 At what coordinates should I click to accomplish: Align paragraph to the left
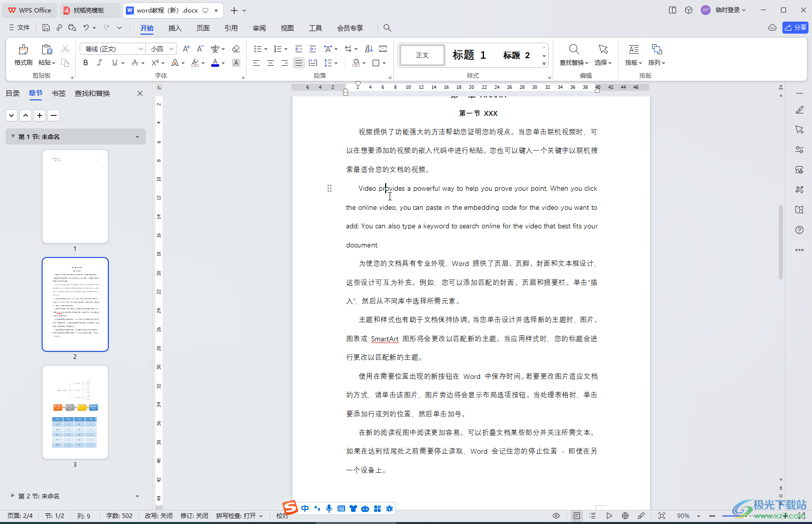[256, 63]
